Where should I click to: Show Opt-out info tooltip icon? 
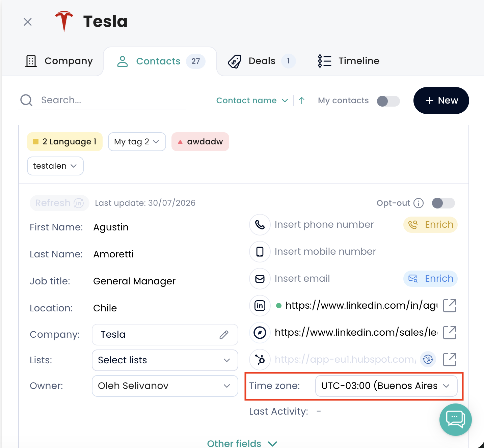[419, 203]
